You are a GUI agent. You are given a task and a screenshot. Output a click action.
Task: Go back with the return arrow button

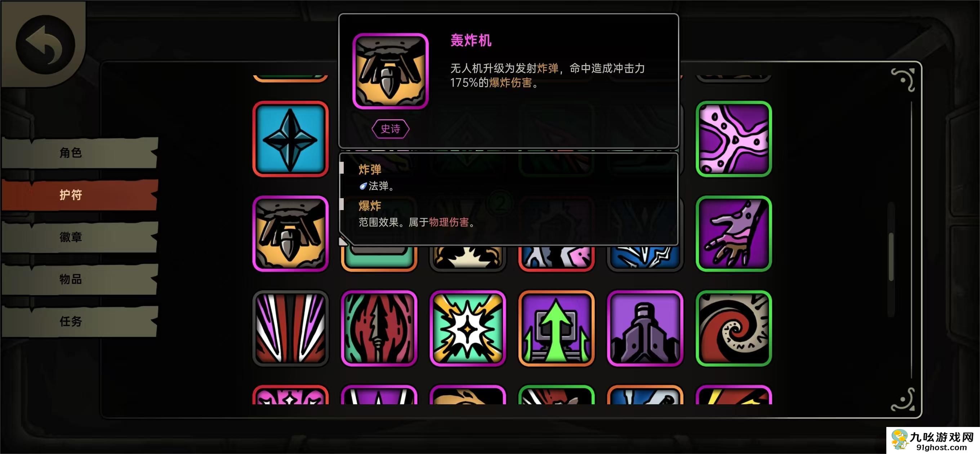click(x=45, y=44)
